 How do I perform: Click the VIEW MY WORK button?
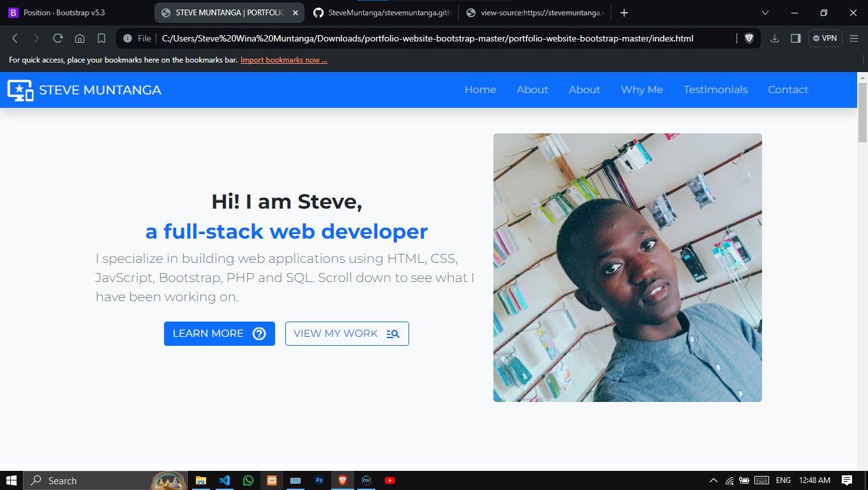tap(347, 333)
